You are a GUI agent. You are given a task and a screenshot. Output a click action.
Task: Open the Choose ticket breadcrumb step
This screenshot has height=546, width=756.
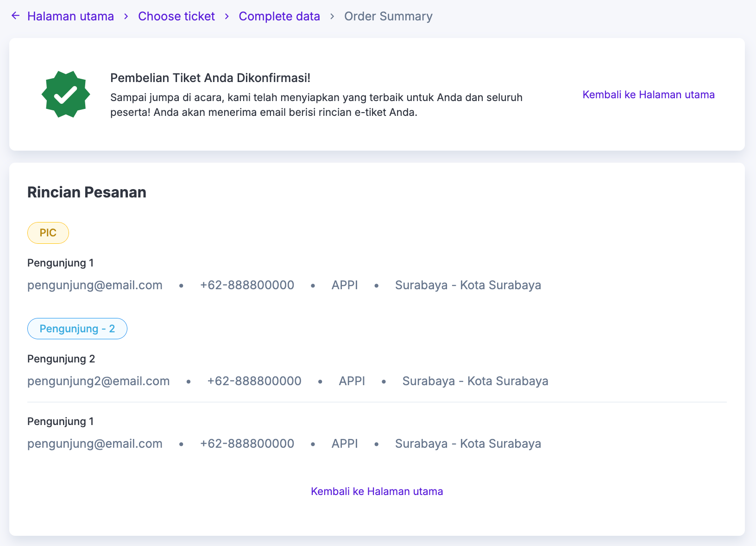pyautogui.click(x=176, y=16)
